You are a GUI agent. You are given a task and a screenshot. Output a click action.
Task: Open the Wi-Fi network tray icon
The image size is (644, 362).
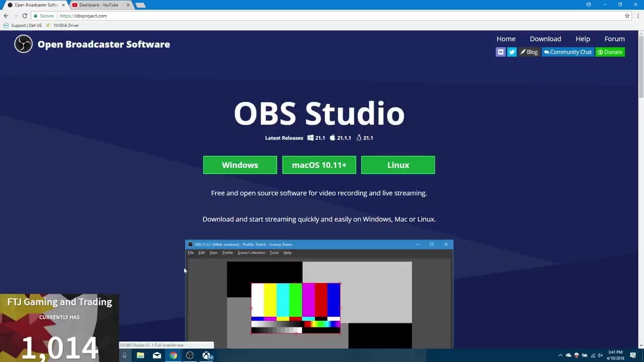click(x=593, y=355)
